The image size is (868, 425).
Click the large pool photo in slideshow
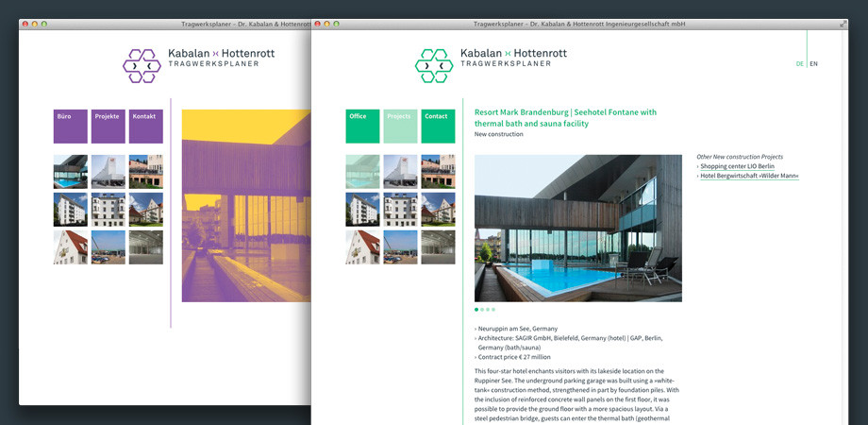coord(577,228)
